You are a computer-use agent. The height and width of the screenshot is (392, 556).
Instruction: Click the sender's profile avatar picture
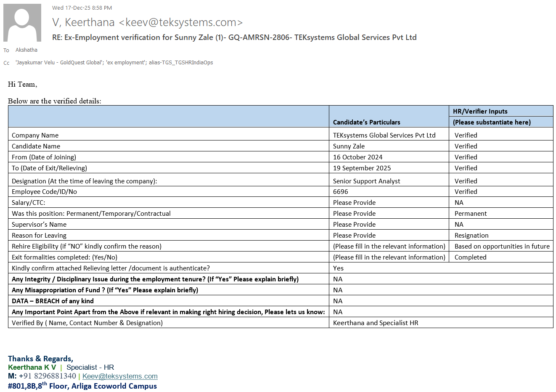coord(22,23)
